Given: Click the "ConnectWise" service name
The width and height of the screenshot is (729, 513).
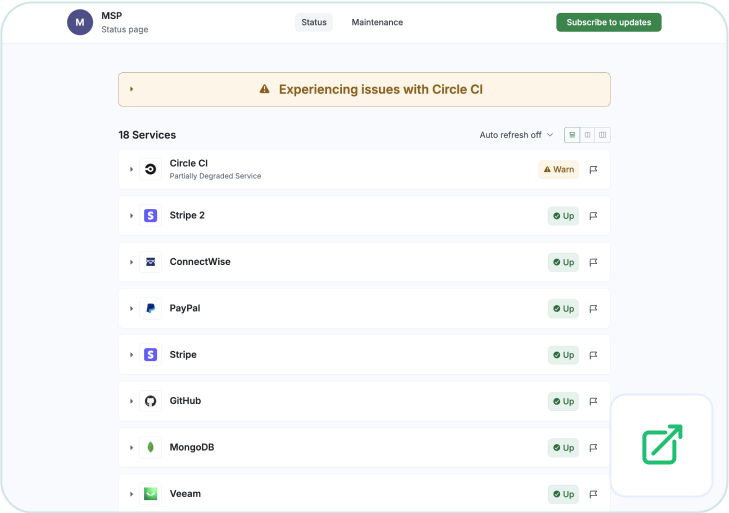Looking at the screenshot, I should point(200,262).
